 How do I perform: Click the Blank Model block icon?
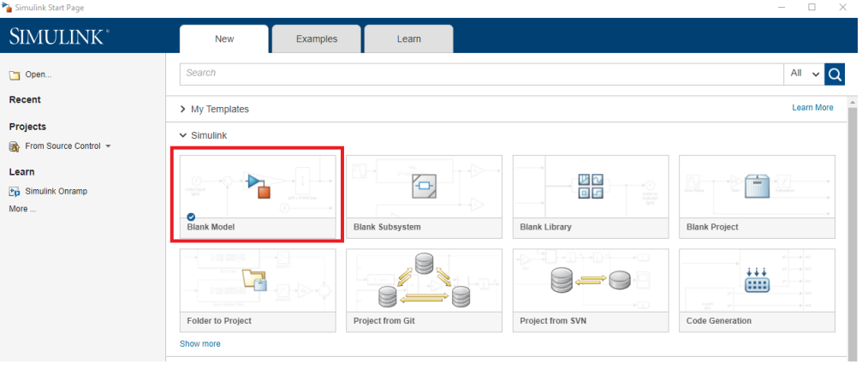click(258, 186)
